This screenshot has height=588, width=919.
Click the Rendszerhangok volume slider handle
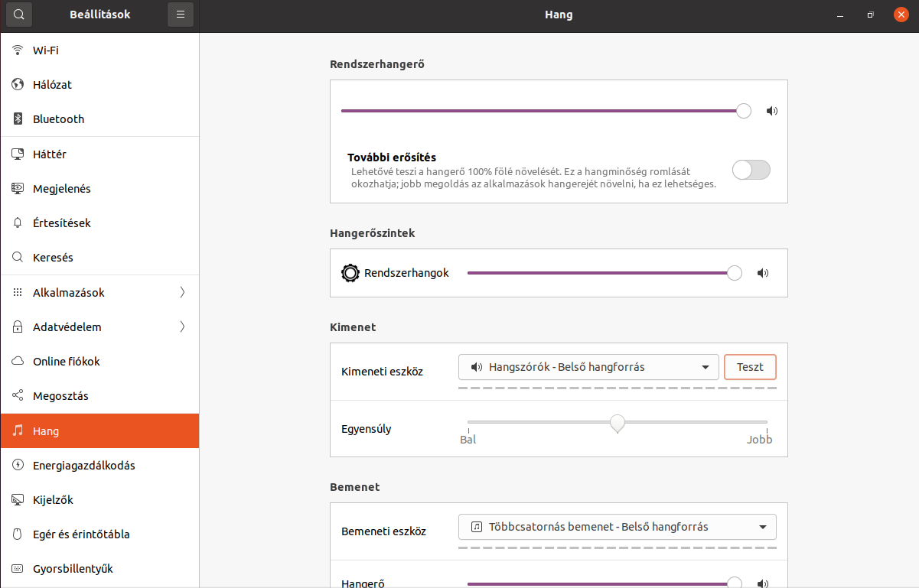[735, 273]
